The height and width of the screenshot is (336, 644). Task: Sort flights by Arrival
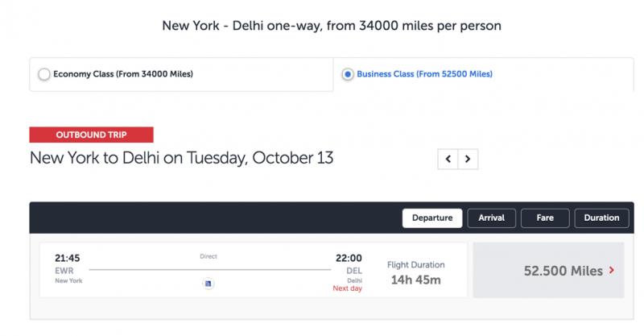tap(491, 218)
